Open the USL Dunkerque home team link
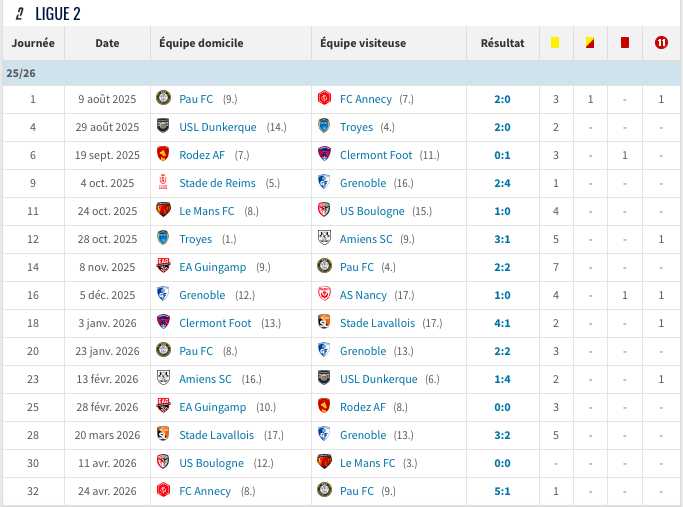Viewport: 683px width, 507px height. pyautogui.click(x=218, y=127)
